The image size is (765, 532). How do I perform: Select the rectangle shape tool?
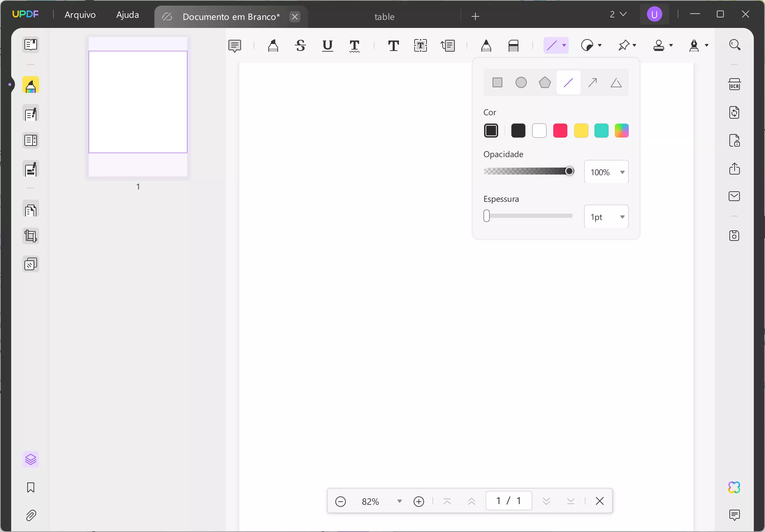tap(497, 82)
